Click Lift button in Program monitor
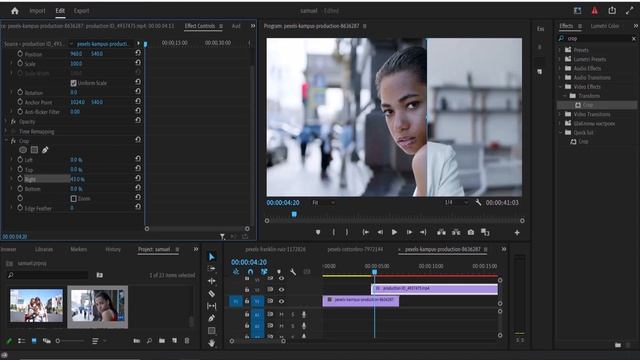 click(x=441, y=232)
